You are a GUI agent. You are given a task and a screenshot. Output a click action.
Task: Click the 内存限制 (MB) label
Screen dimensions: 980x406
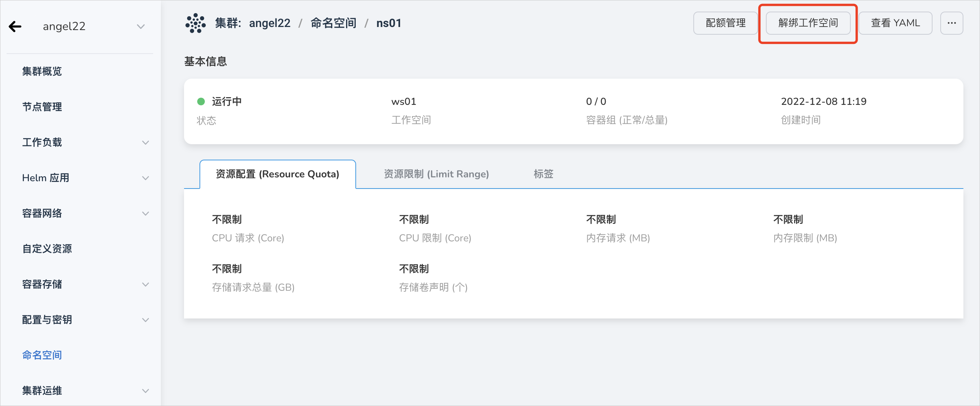point(805,238)
